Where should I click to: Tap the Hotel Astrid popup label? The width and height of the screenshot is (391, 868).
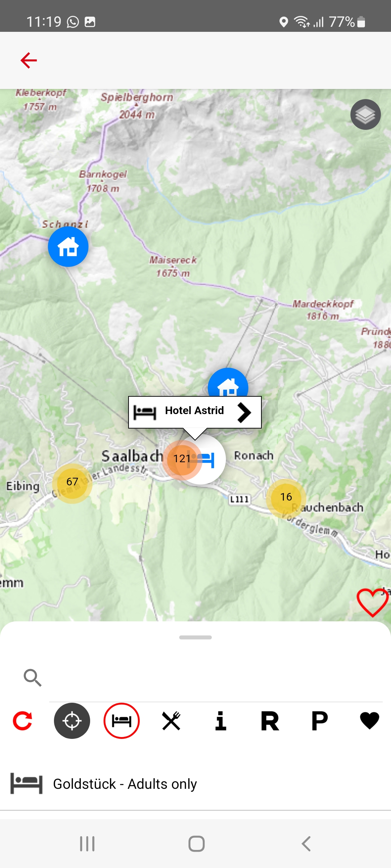pos(194,410)
